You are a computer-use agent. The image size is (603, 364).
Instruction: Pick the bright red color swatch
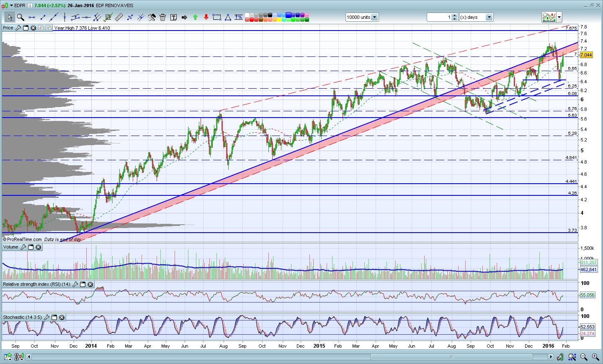(x=252, y=20)
